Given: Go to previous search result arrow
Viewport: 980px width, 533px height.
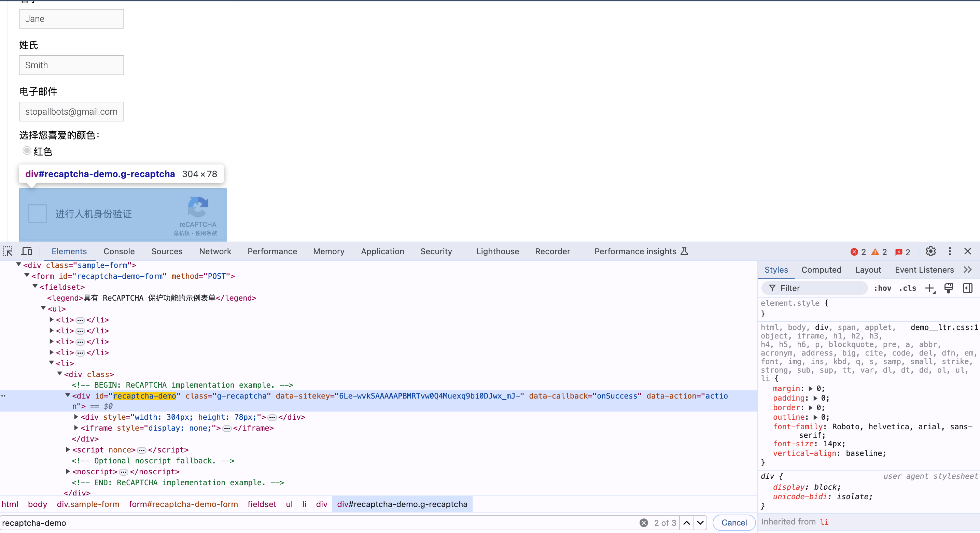Looking at the screenshot, I should coord(687,523).
